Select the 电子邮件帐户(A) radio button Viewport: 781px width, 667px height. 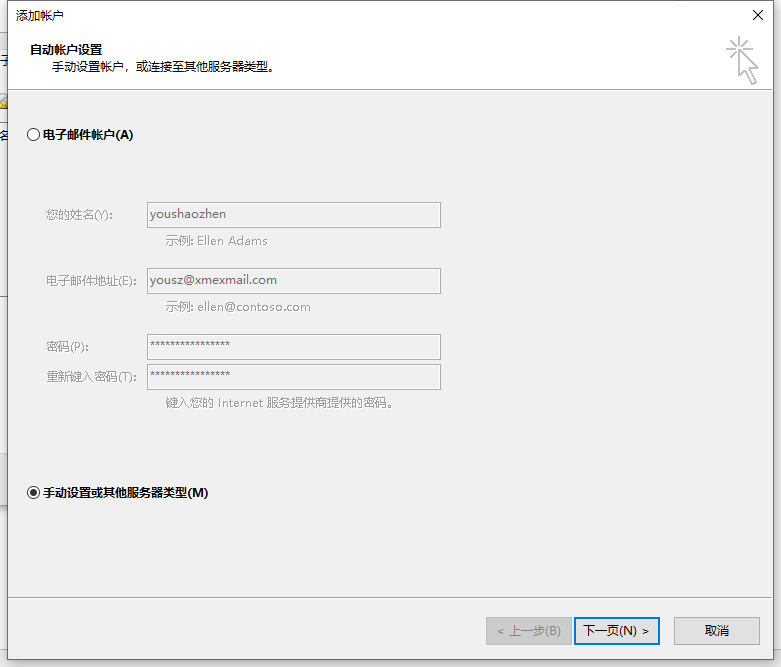(x=34, y=135)
